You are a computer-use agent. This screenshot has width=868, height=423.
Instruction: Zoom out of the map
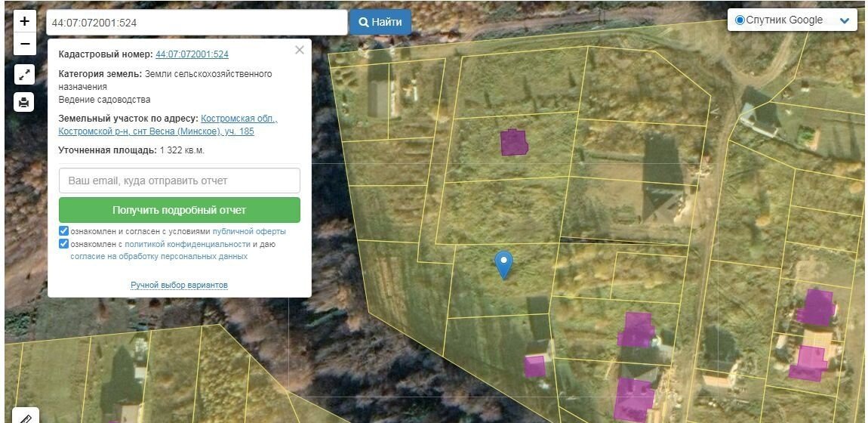tap(24, 44)
